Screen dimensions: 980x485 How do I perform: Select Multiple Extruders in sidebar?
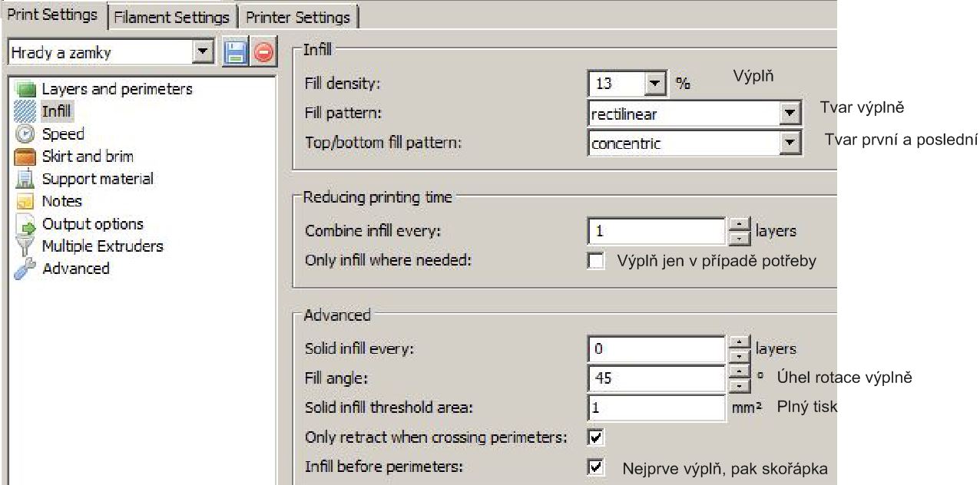pos(102,246)
